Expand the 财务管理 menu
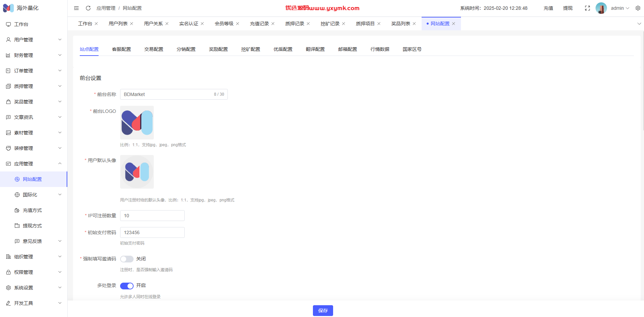 (x=34, y=55)
